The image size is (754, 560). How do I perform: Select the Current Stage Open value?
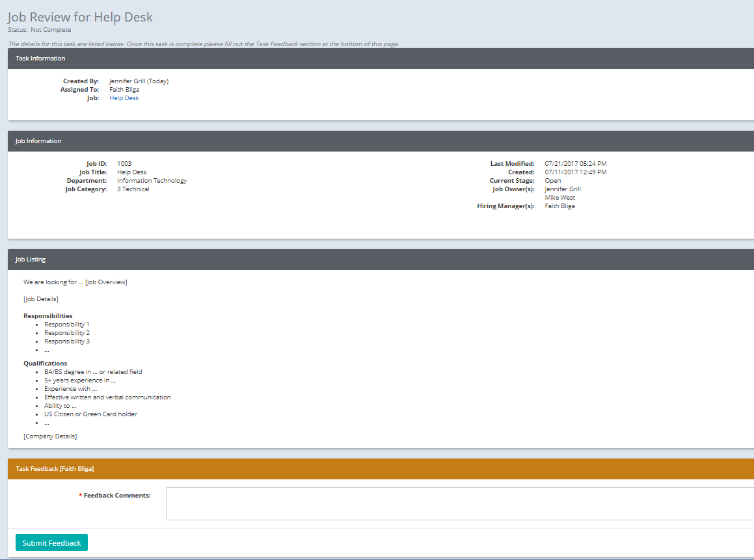tap(552, 180)
